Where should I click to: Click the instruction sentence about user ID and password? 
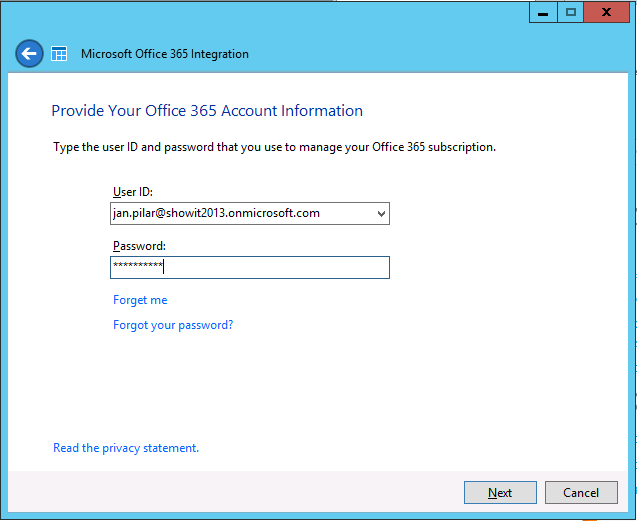[275, 147]
